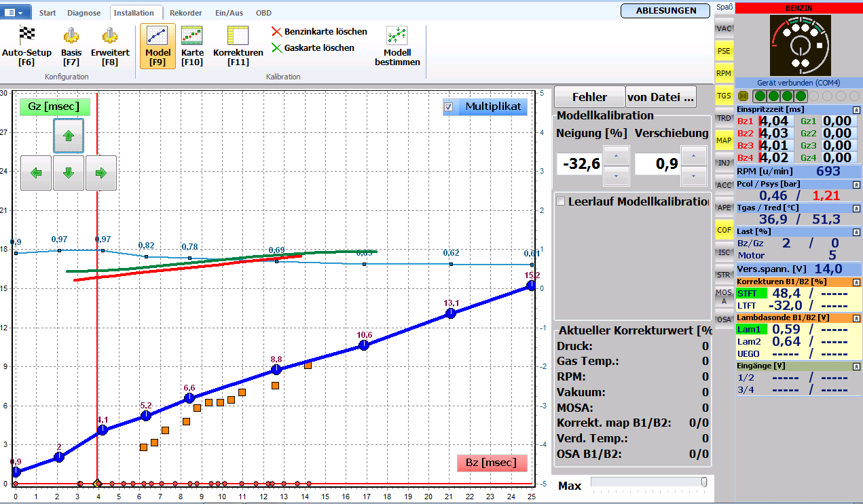Adjust the Max slider handle
The width and height of the screenshot is (863, 504).
(x=704, y=482)
